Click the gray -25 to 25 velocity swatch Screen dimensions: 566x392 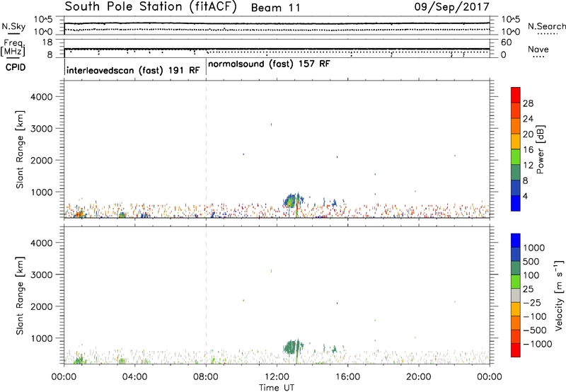[x=516, y=295]
